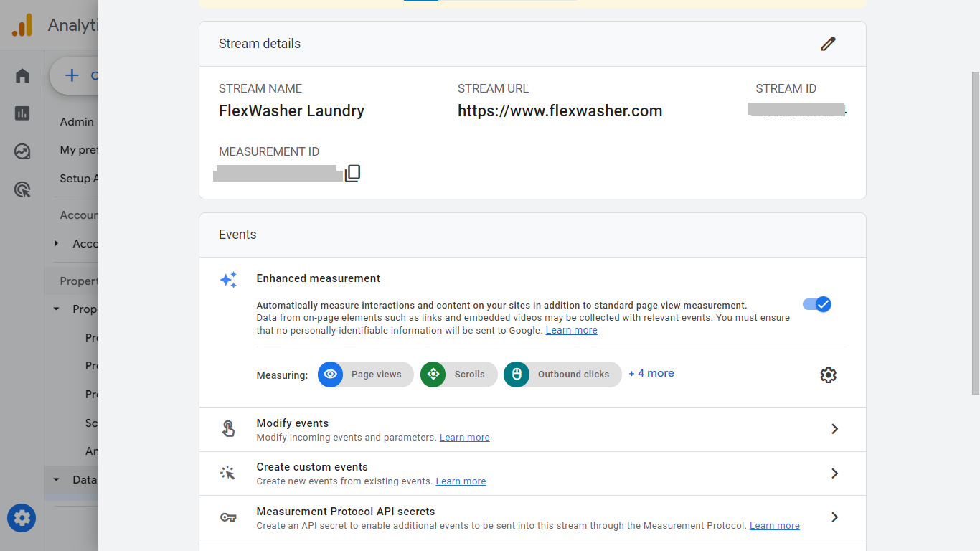
Task: Open Advertising icon in the sidebar
Action: pyautogui.click(x=22, y=189)
